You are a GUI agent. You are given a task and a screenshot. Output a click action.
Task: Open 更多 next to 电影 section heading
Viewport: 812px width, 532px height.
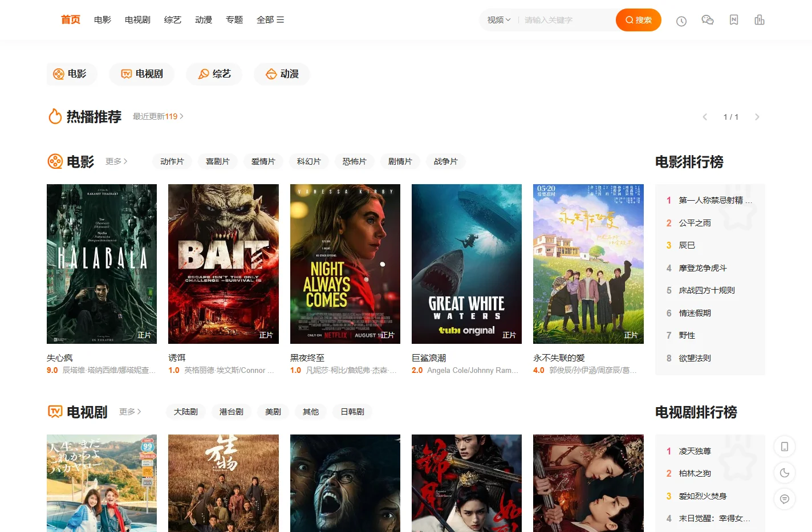pyautogui.click(x=116, y=161)
